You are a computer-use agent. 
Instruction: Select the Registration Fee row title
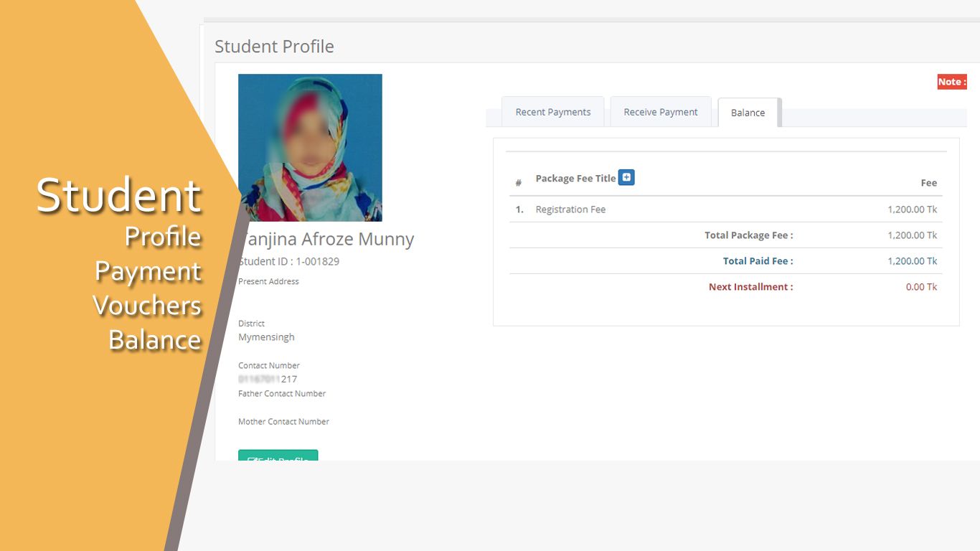pyautogui.click(x=570, y=209)
